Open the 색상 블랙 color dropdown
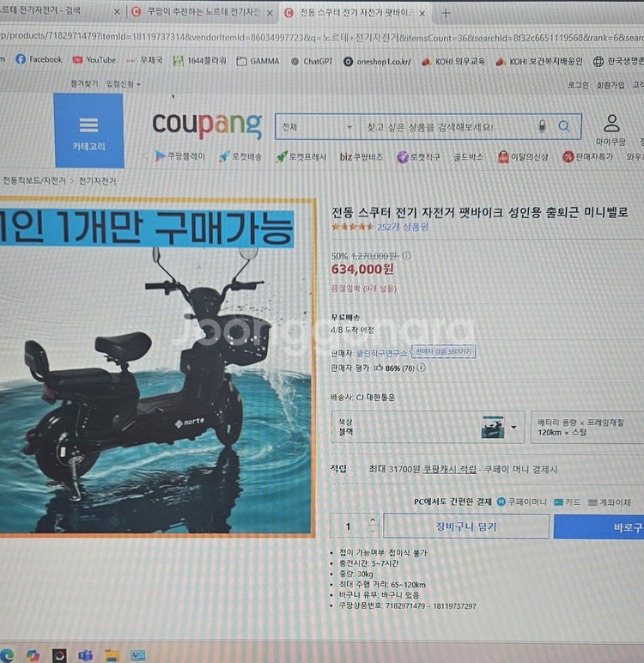This screenshot has height=663, width=644. [x=428, y=427]
